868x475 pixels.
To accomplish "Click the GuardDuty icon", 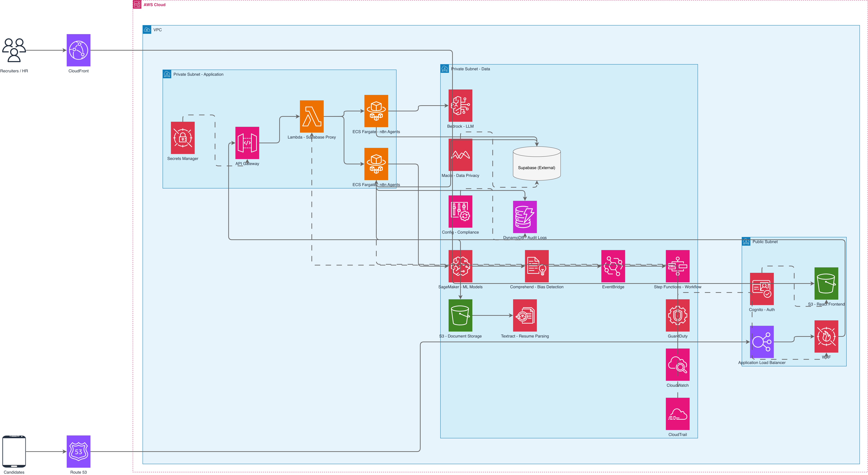I will tap(678, 315).
